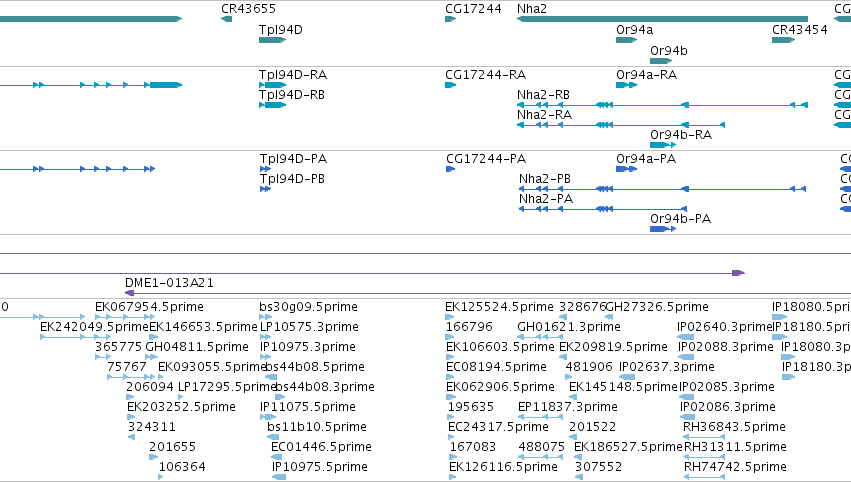The width and height of the screenshot is (851, 482).
Task: Select the Tpl94D gene feature
Action: point(272,40)
